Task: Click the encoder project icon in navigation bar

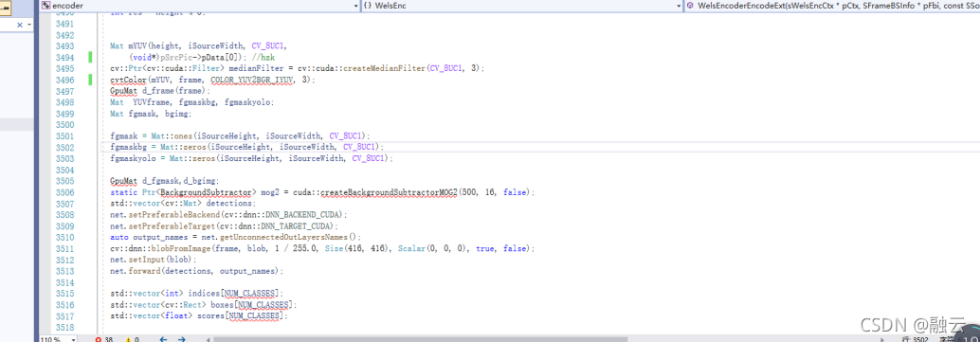Action: click(x=45, y=5)
